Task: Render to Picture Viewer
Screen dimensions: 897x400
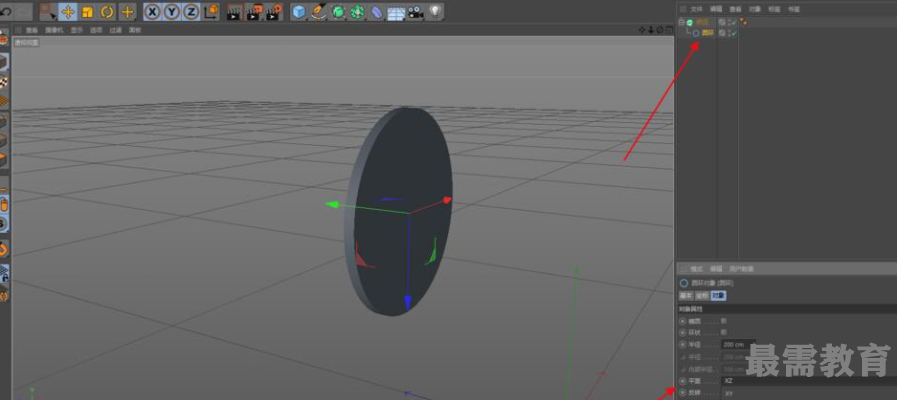Action: [x=254, y=11]
